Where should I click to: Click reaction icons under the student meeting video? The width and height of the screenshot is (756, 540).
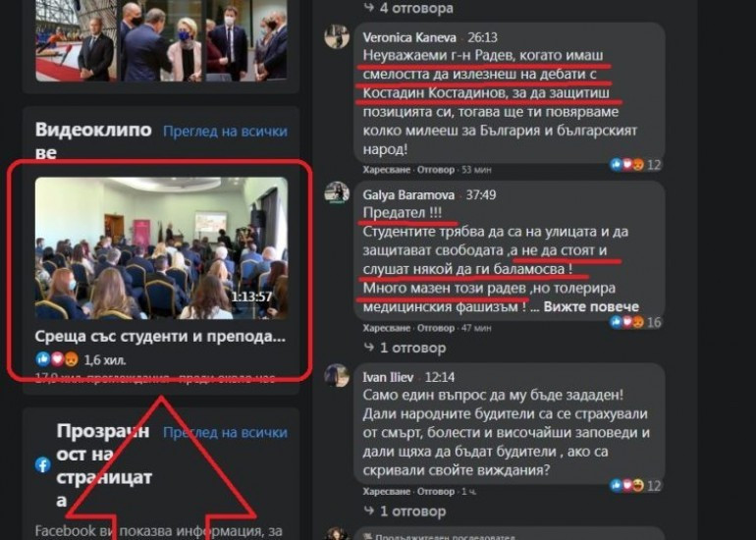tap(57, 359)
